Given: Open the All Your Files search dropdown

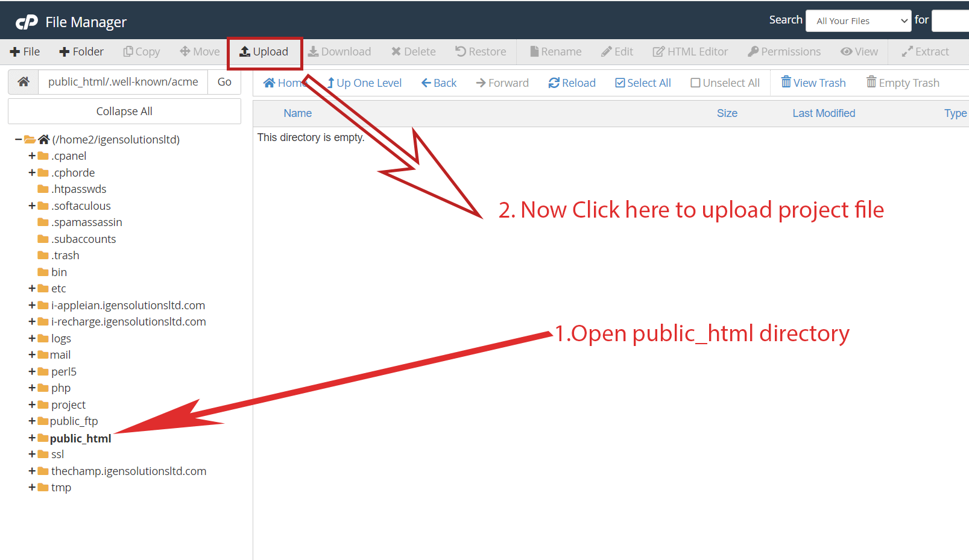Looking at the screenshot, I should pyautogui.click(x=858, y=21).
